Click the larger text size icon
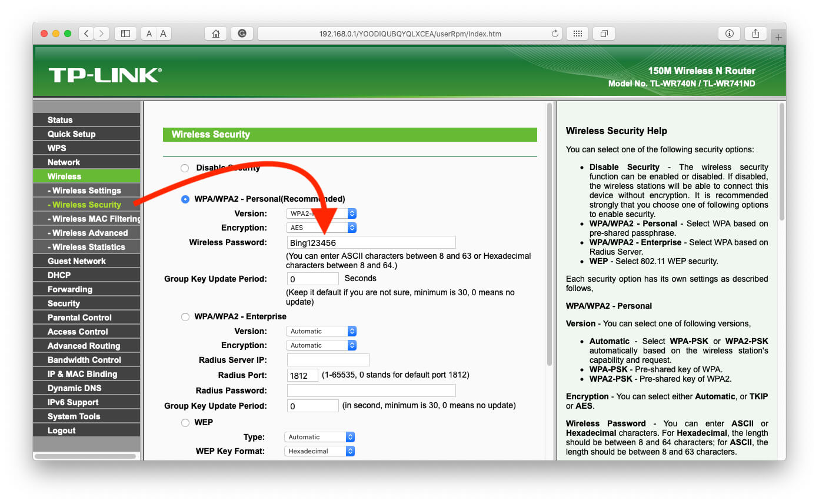The image size is (819, 504). point(162,34)
